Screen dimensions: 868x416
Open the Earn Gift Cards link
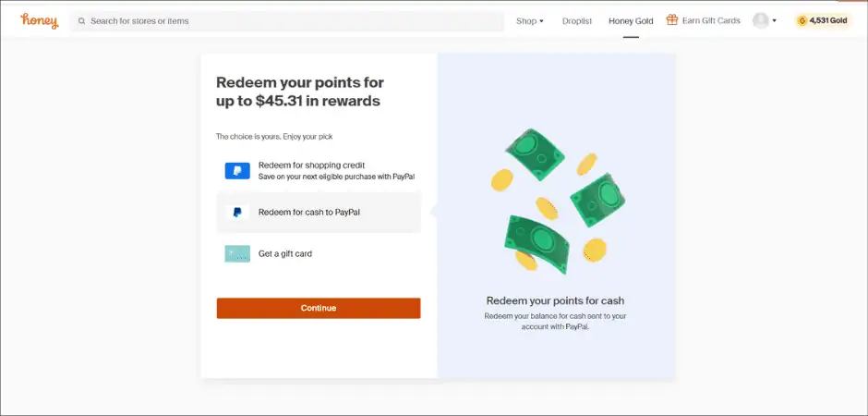point(711,20)
